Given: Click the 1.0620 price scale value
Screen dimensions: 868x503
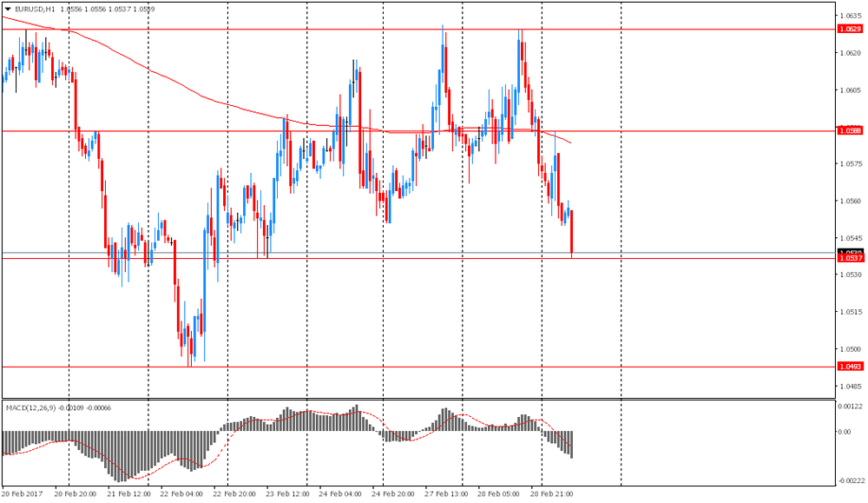Looking at the screenshot, I should point(851,53).
